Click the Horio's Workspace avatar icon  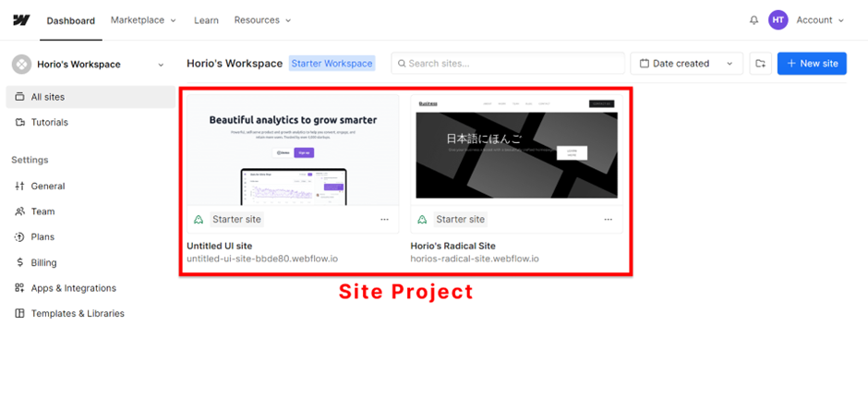pos(21,65)
